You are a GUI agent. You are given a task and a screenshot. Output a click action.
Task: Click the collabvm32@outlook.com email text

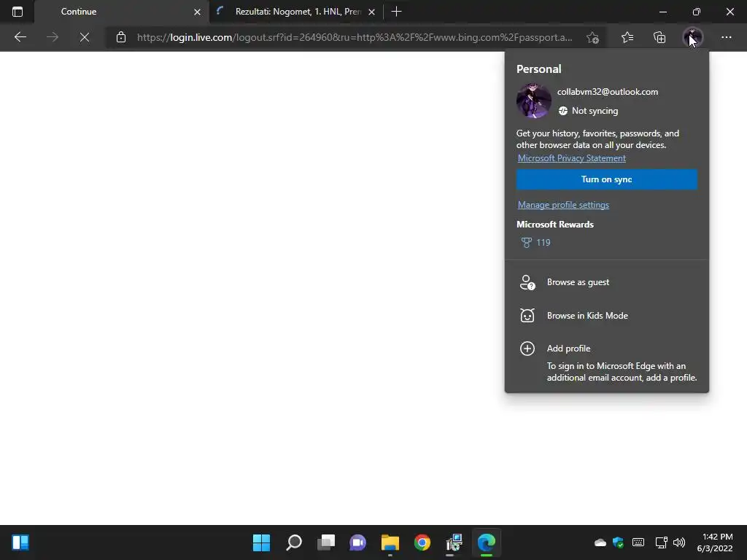tap(608, 92)
